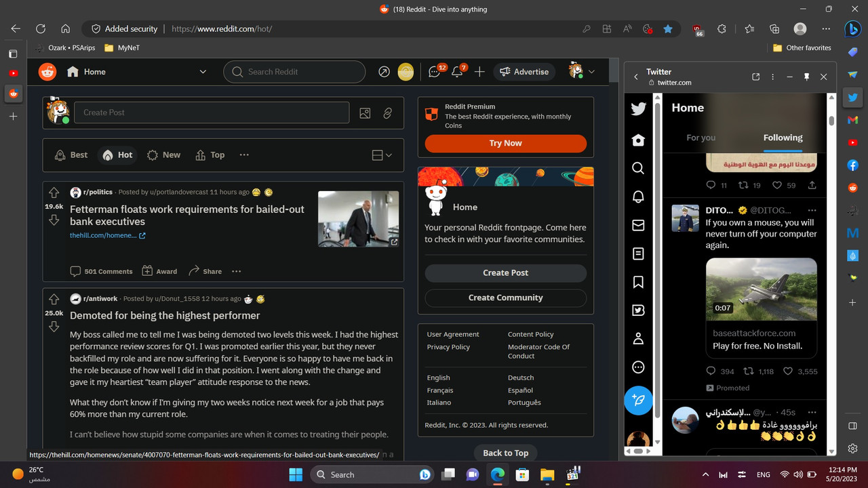Image resolution: width=868 pixels, height=488 pixels.
Task: Click Try Now for Reddit Premium
Action: (505, 144)
